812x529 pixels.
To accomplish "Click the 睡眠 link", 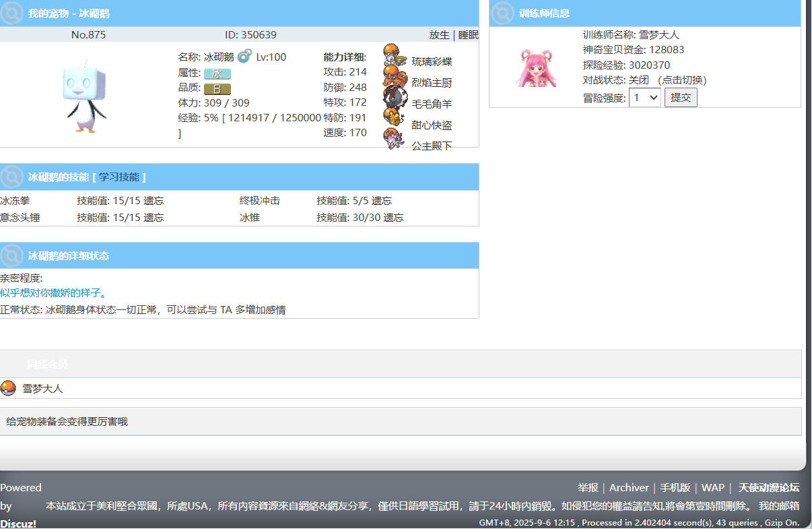I will (x=469, y=35).
